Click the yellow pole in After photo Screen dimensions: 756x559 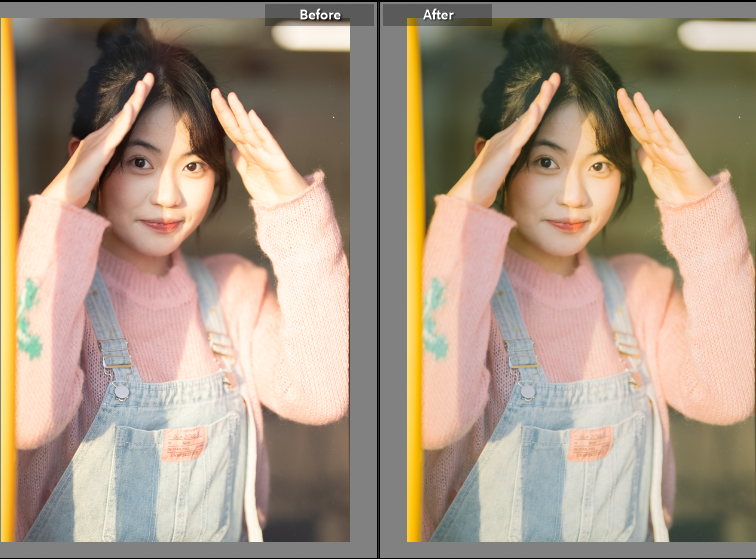pyautogui.click(x=414, y=280)
